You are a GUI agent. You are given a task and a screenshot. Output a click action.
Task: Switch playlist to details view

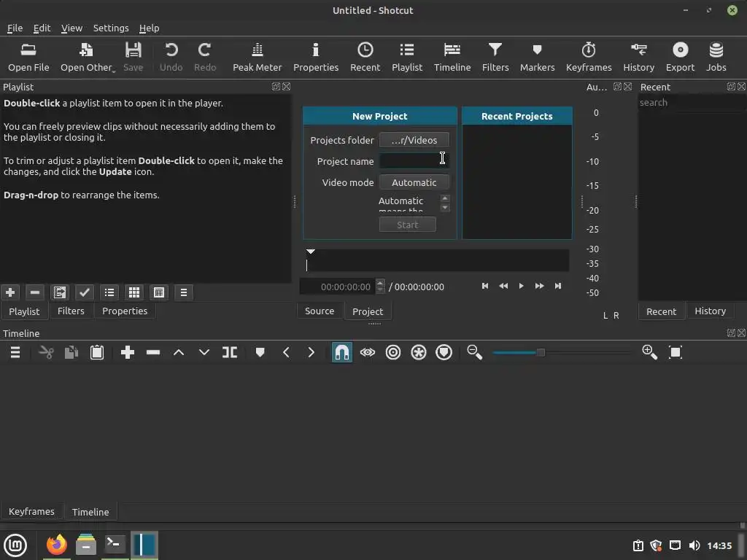tap(109, 292)
